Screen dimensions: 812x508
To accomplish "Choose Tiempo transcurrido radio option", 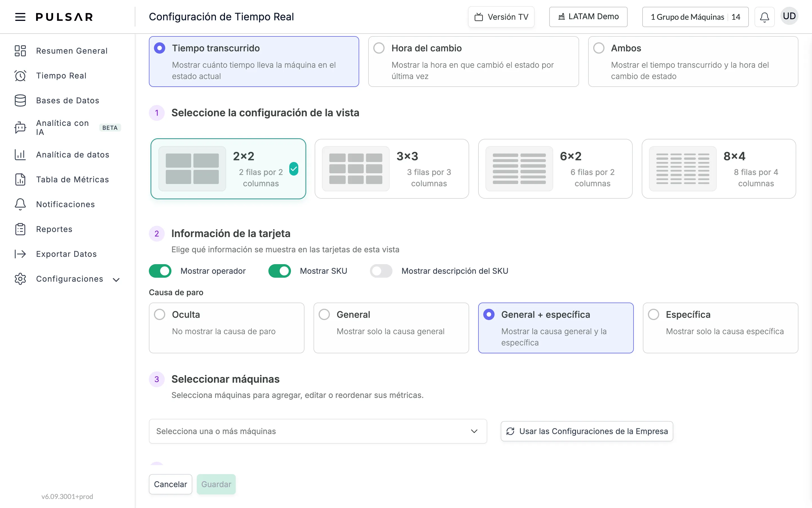I will [x=160, y=48].
